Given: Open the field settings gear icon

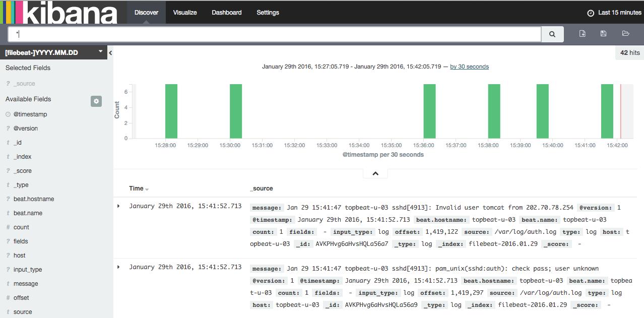Looking at the screenshot, I should coord(96,101).
